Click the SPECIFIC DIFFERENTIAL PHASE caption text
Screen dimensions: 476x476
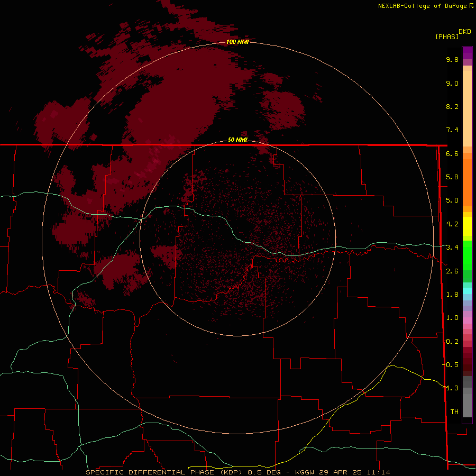point(150,472)
